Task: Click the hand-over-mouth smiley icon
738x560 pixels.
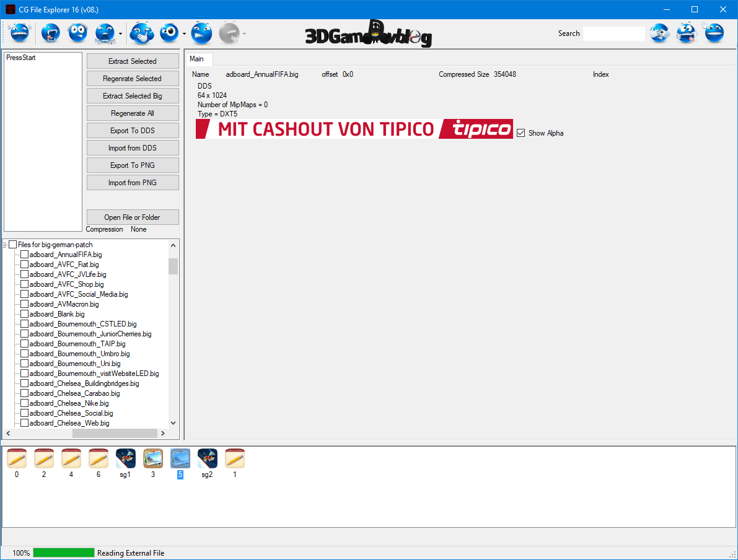Action: (x=142, y=33)
